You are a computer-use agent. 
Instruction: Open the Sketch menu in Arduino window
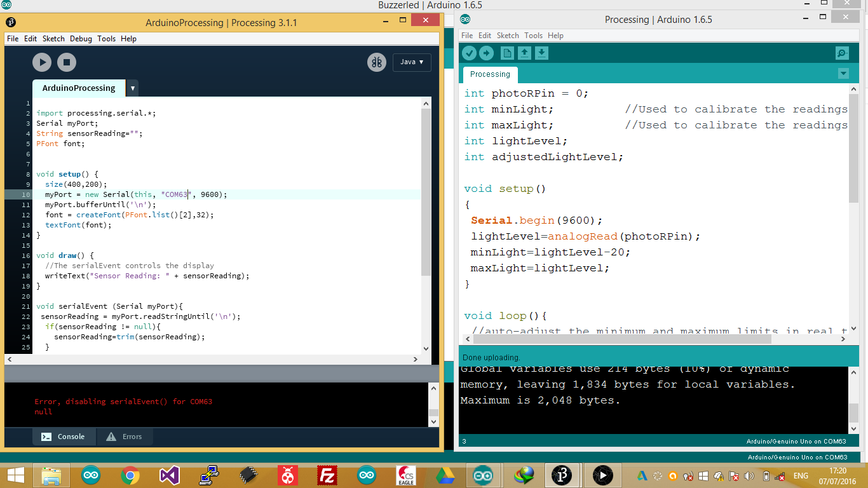[x=508, y=36]
